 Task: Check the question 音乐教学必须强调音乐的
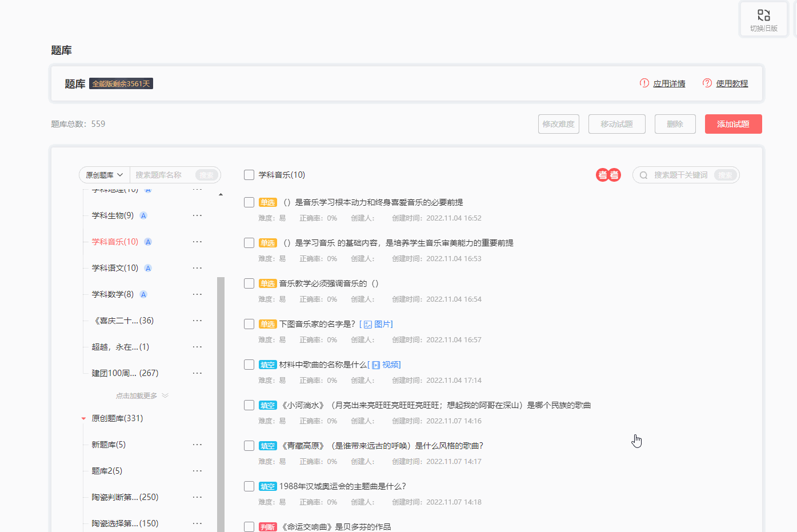pos(249,283)
